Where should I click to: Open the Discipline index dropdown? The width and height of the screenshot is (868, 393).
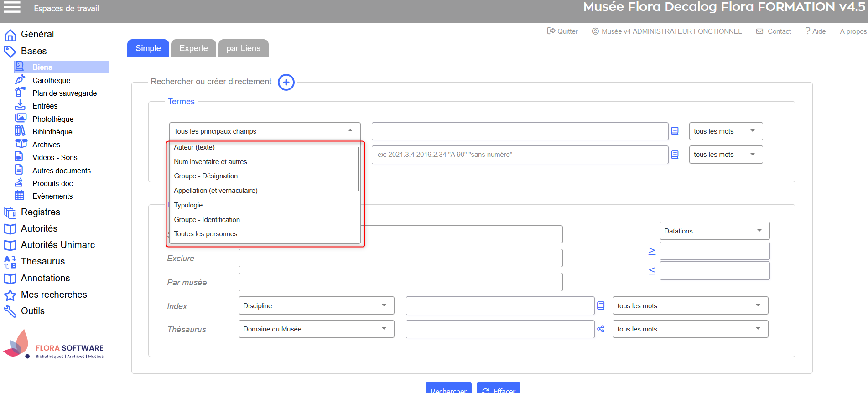click(316, 306)
